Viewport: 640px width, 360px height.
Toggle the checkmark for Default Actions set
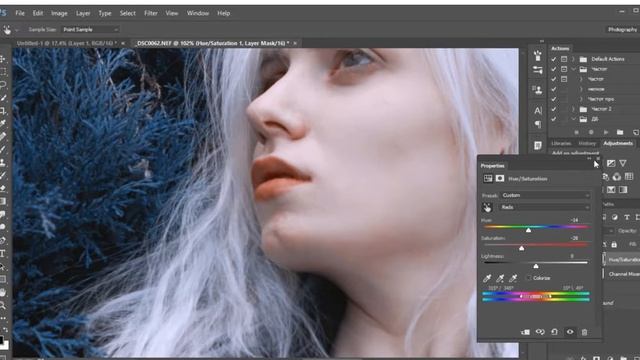[x=553, y=59]
